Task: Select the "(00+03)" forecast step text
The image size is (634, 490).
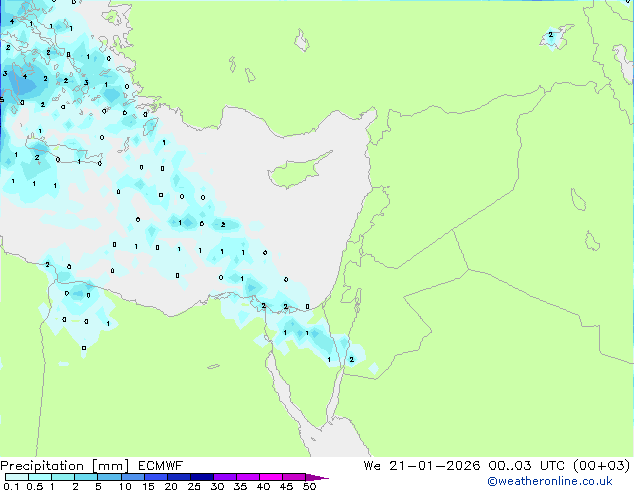Action: 602,466
